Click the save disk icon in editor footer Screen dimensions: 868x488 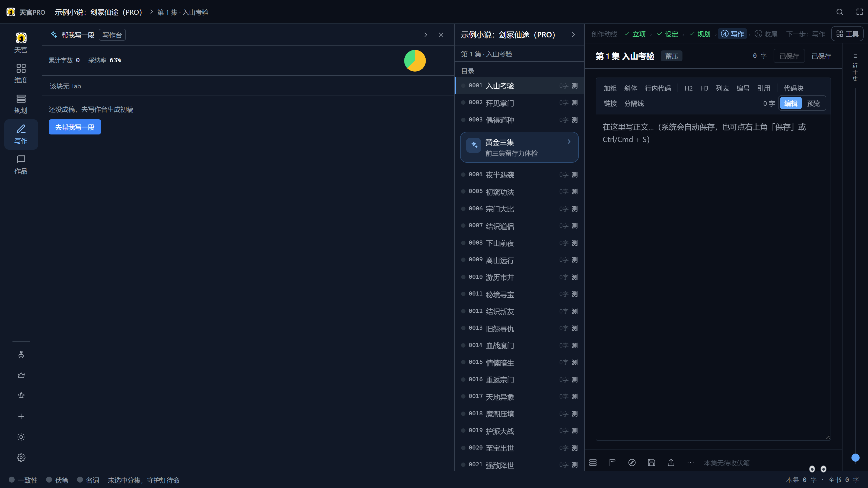pyautogui.click(x=651, y=463)
